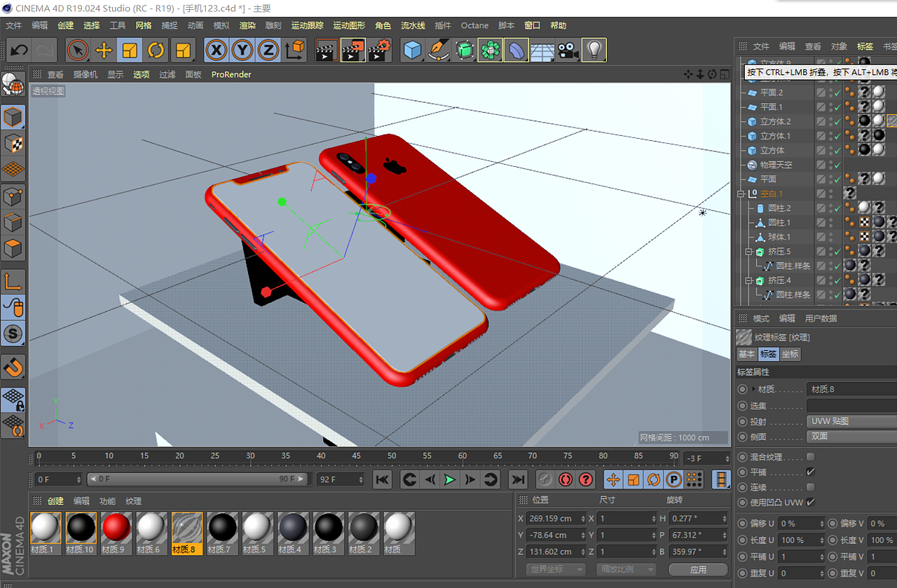
Task: Toggle the Z axis lock
Action: pyautogui.click(x=268, y=50)
